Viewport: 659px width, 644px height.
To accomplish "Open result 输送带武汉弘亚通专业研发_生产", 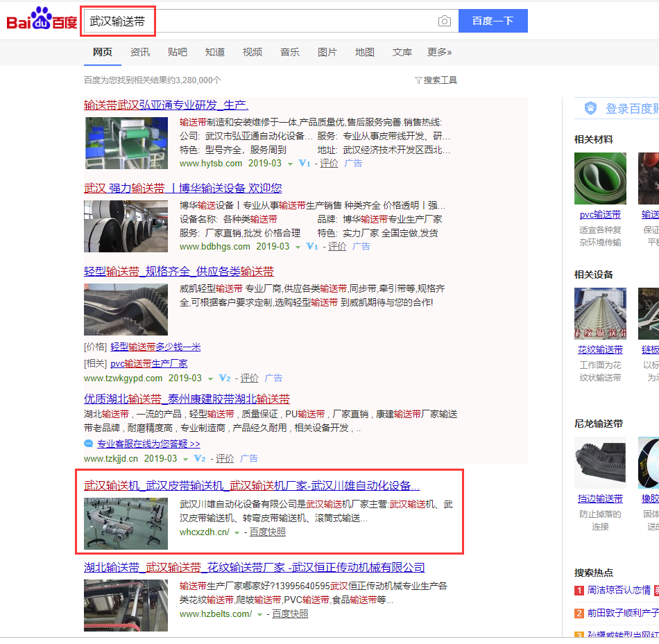I will point(166,105).
